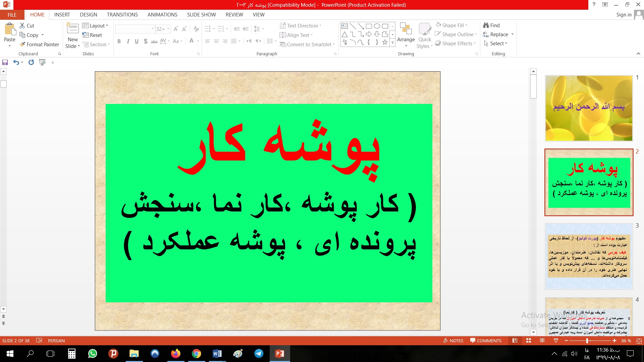Click Start From Beginning presentation icon

42,62
